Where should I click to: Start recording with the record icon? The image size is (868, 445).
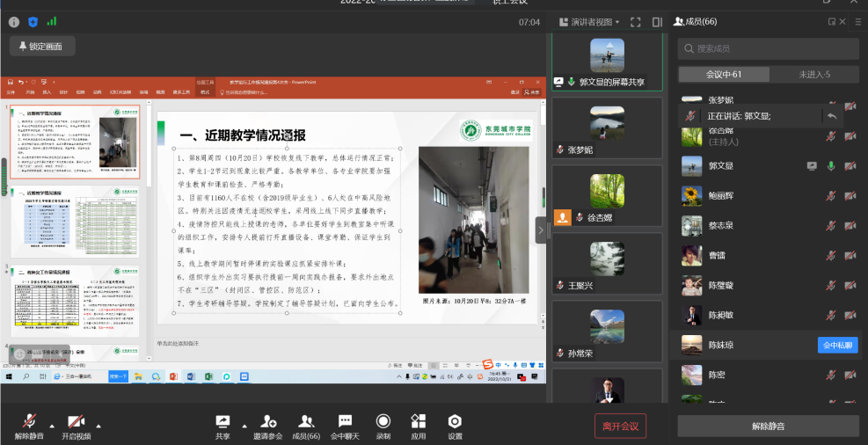point(383,422)
